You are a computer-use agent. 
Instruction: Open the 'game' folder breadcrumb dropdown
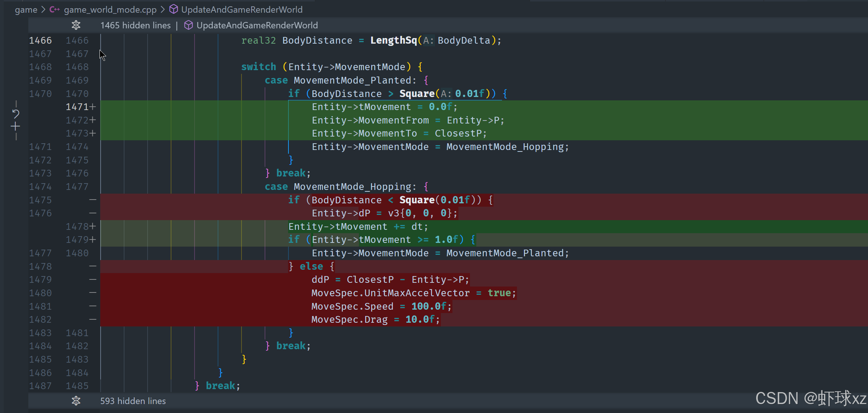(x=26, y=10)
